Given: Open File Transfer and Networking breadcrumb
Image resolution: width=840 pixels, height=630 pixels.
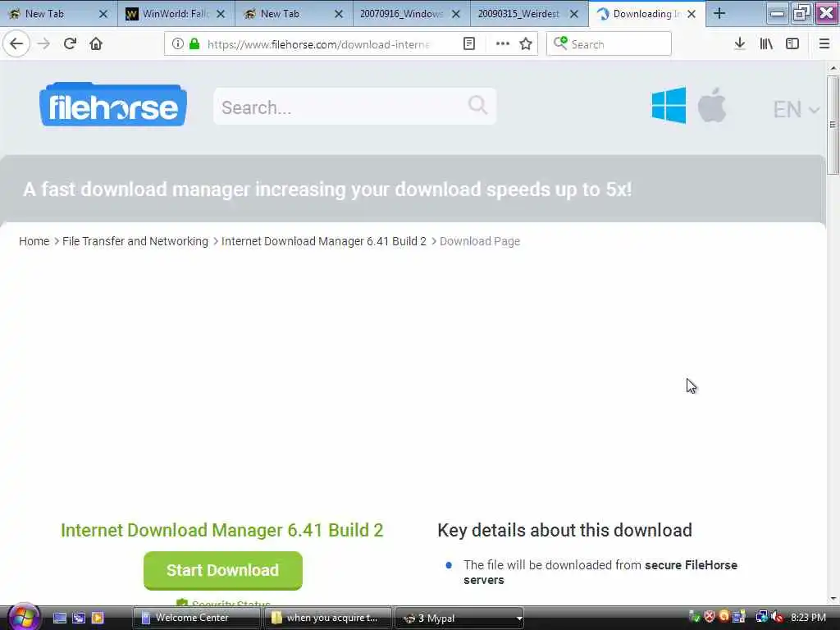Looking at the screenshot, I should point(135,241).
